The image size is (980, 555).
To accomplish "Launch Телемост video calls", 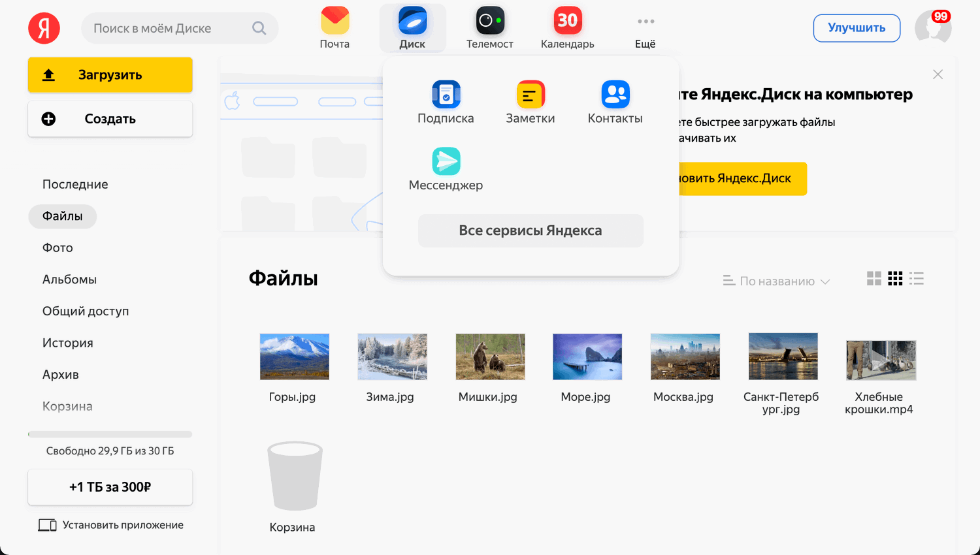I will pos(490,28).
